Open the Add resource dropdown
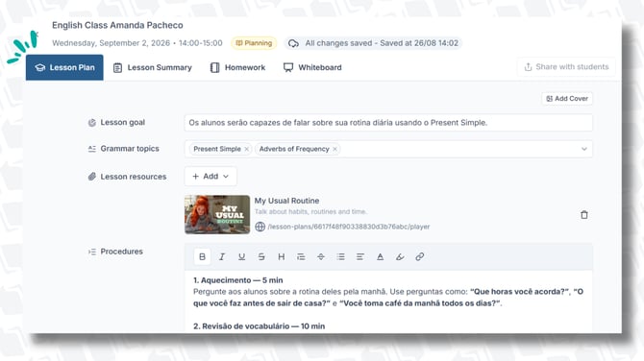The image size is (644, 361). click(211, 177)
